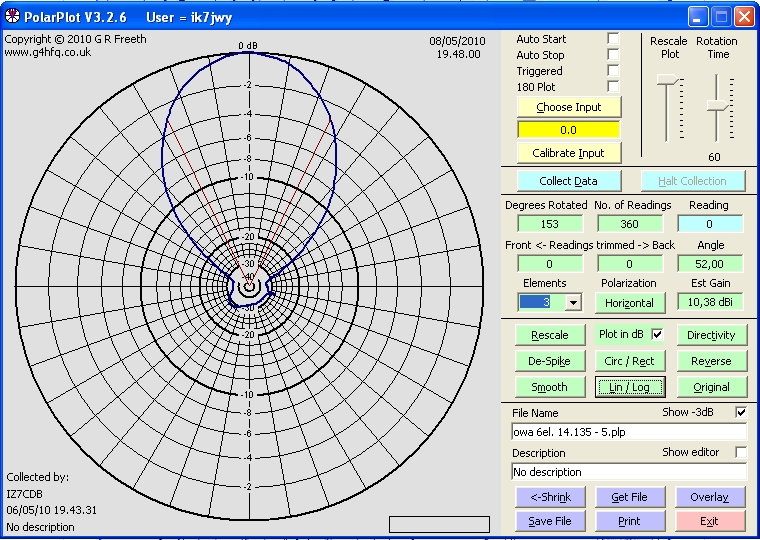Enable the Auto Stop checkbox
Screen dimensions: 760x540
click(613, 54)
